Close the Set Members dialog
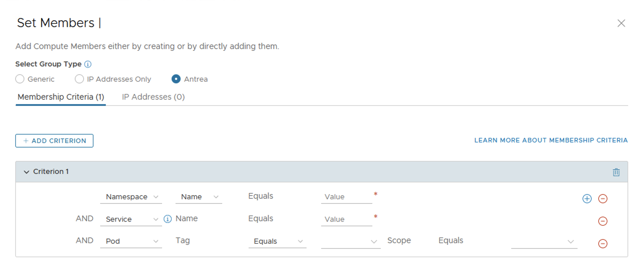Image resolution: width=644 pixels, height=273 pixels. click(x=621, y=23)
